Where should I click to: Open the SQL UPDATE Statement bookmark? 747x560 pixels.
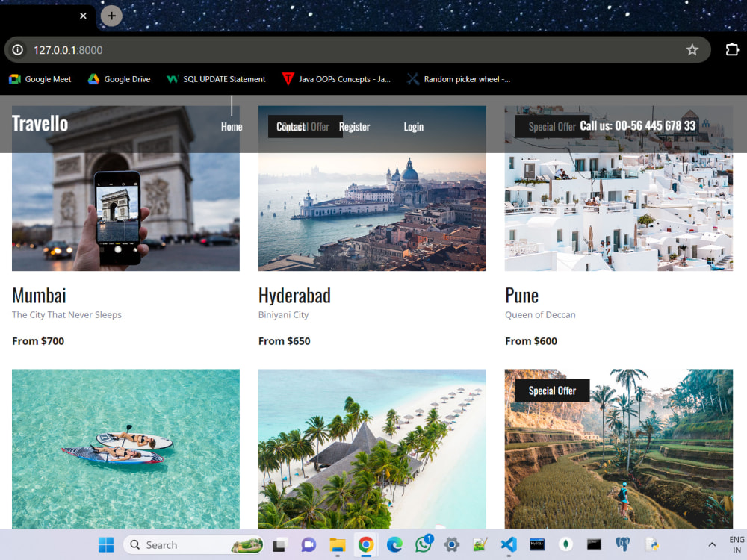point(217,79)
